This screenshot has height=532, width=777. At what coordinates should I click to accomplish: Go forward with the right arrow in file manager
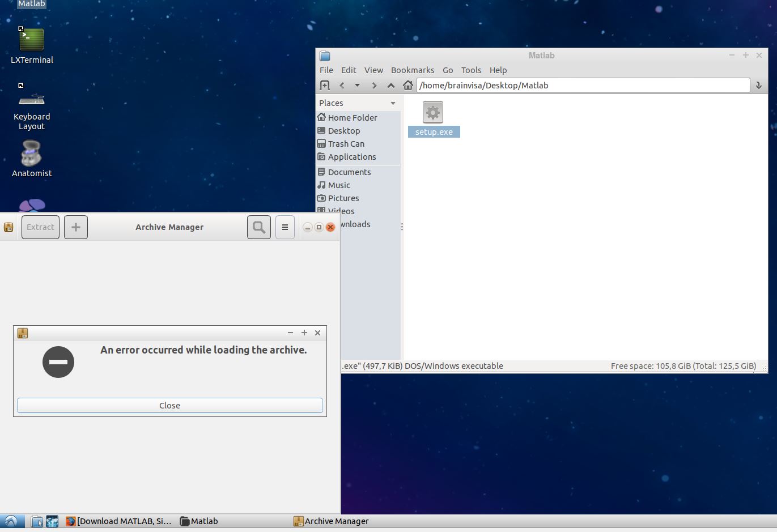374,86
